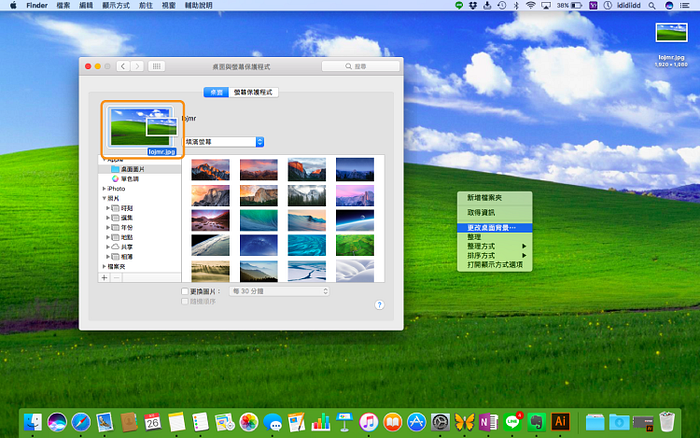Open the Reminders app in Dock

[200, 422]
